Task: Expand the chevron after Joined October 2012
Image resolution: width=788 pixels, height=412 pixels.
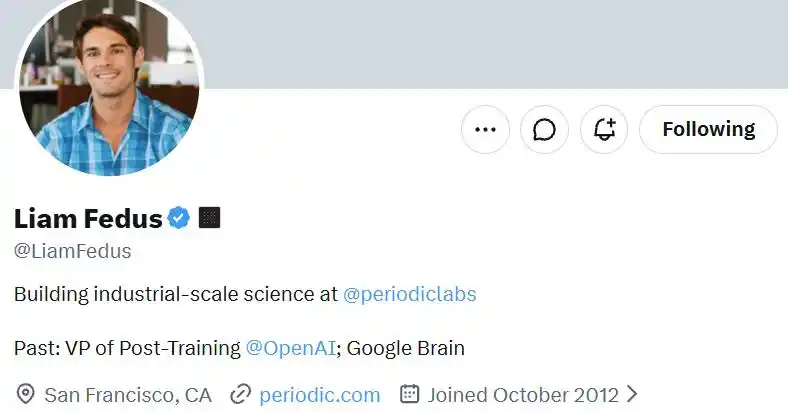Action: 632,394
